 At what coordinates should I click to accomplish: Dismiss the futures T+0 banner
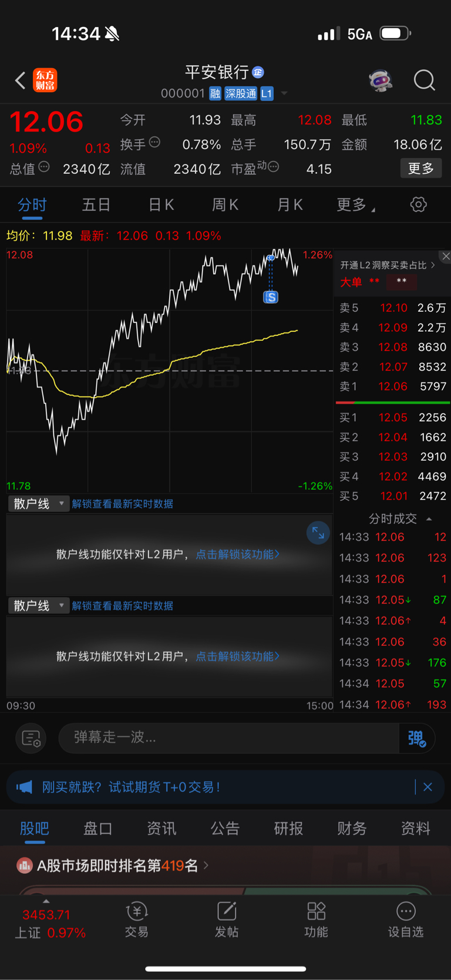coord(428,787)
